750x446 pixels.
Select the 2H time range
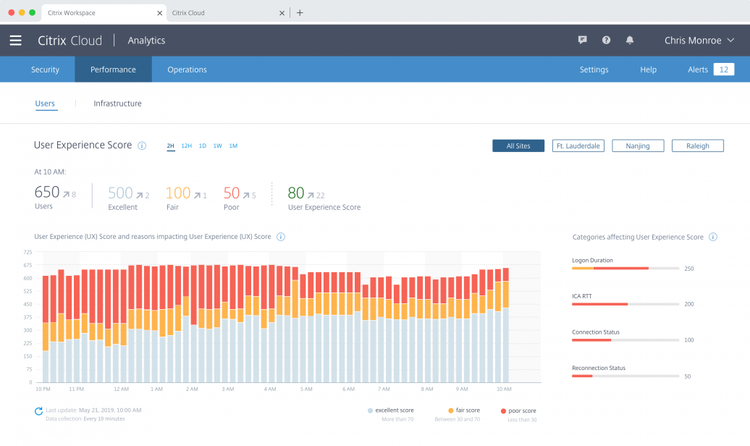click(x=170, y=146)
